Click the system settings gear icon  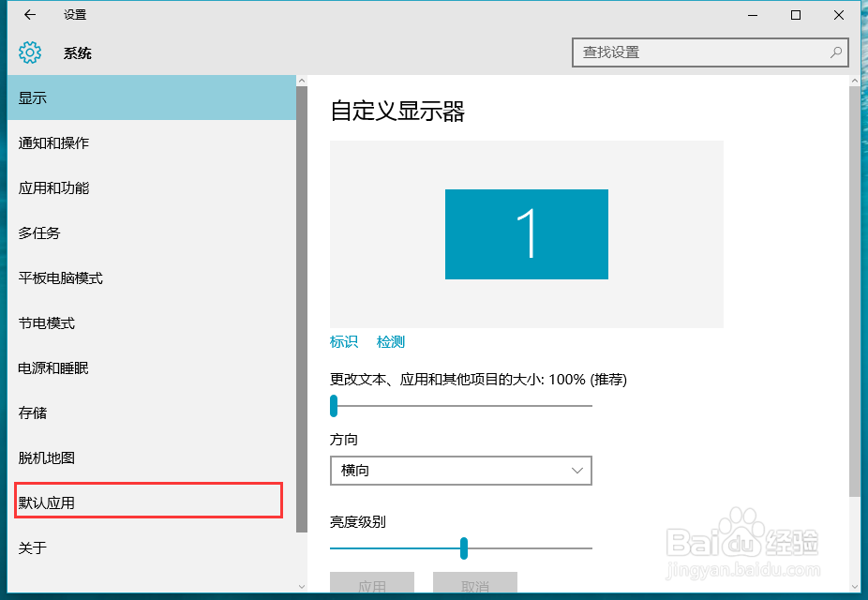[x=29, y=52]
